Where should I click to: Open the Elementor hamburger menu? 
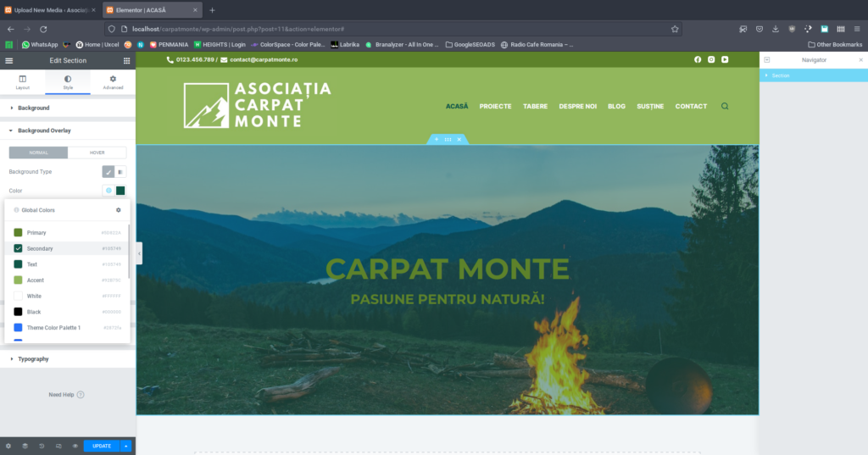tap(8, 61)
